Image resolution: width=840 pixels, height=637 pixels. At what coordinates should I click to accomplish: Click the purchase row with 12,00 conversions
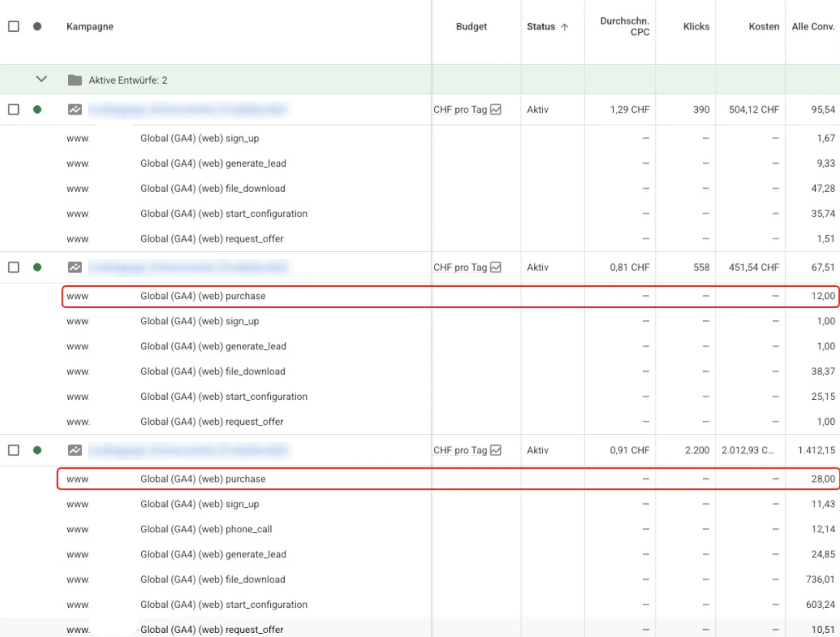(x=450, y=296)
